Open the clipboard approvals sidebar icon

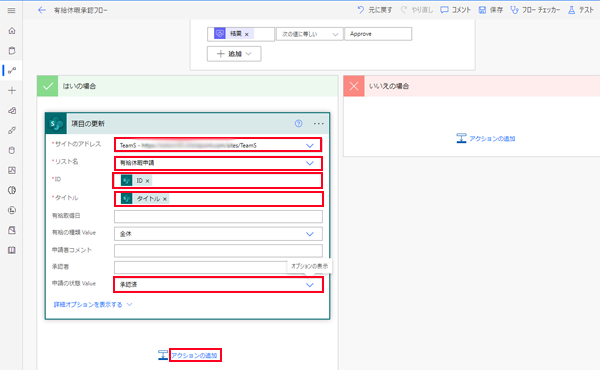[x=12, y=51]
